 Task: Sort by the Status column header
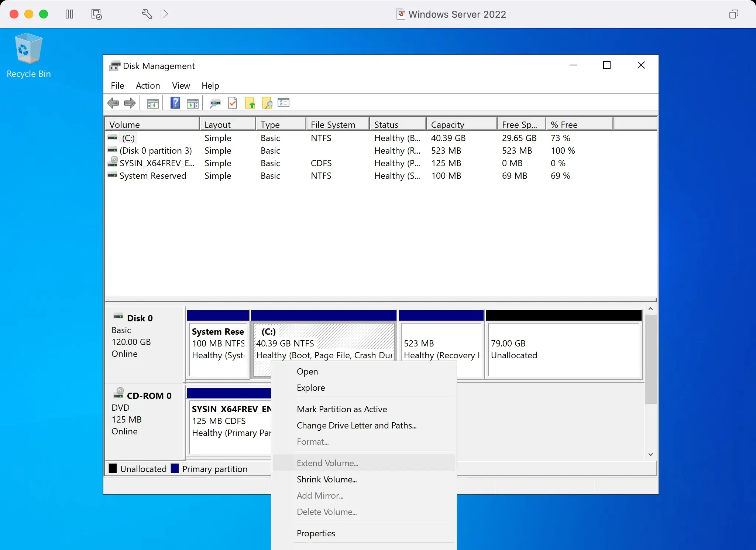point(398,124)
